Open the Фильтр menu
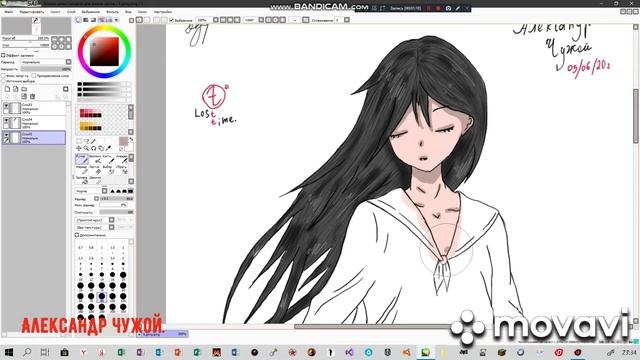 click(112, 12)
